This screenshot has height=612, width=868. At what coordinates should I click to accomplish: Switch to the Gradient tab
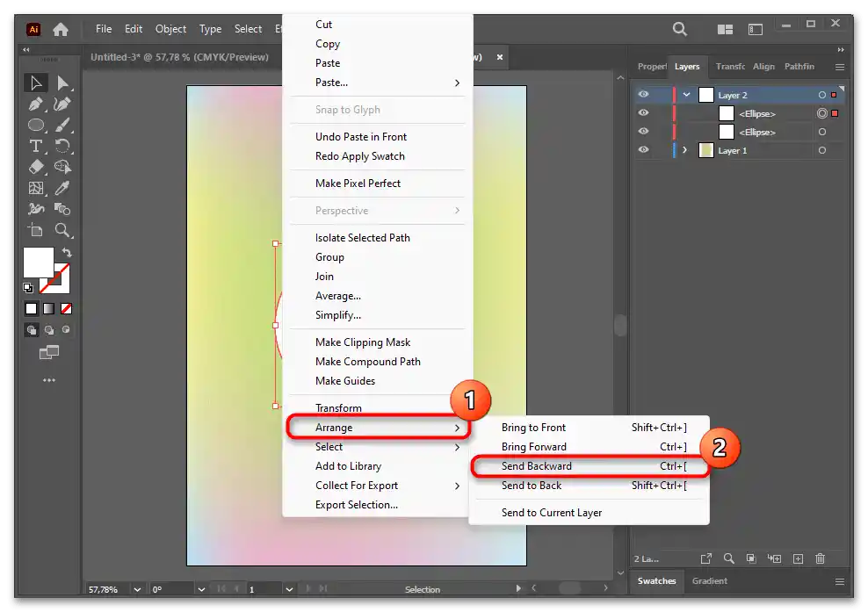[710, 581]
